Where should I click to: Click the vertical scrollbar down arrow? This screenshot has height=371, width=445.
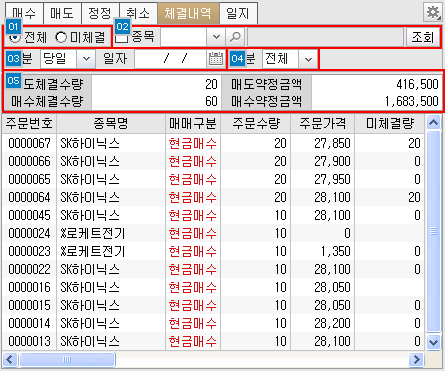(433, 342)
